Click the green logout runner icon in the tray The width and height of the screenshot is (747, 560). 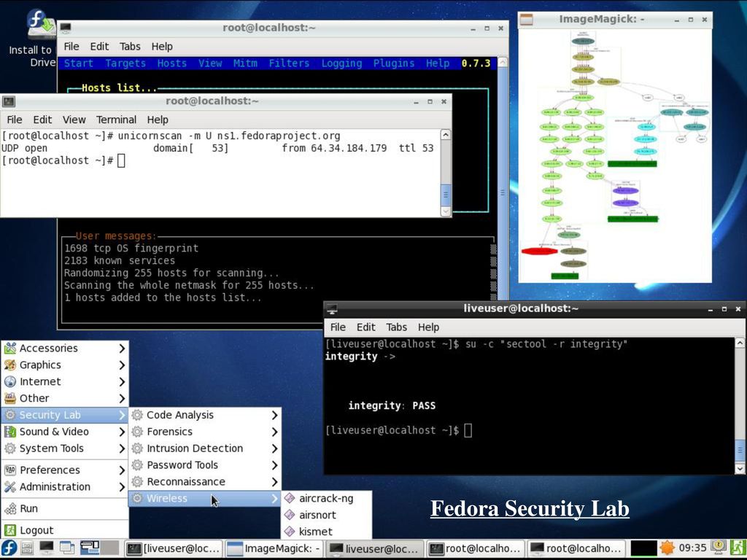pyautogui.click(x=738, y=548)
